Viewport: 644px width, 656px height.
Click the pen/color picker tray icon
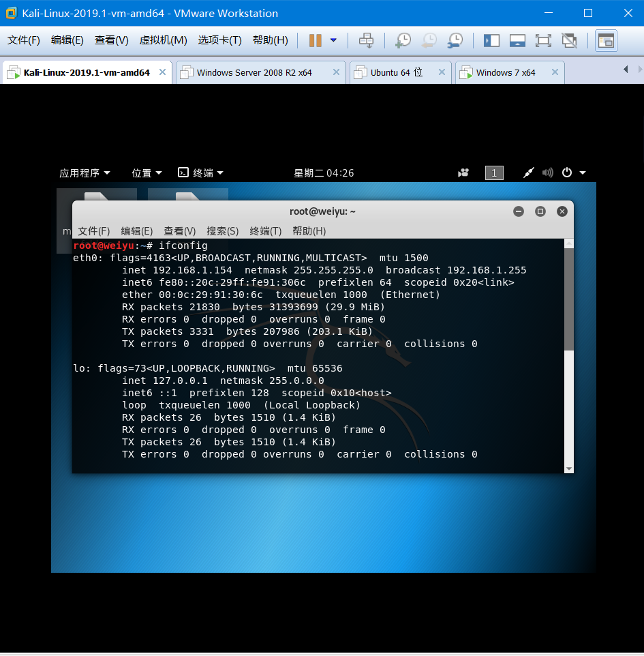[x=529, y=173]
